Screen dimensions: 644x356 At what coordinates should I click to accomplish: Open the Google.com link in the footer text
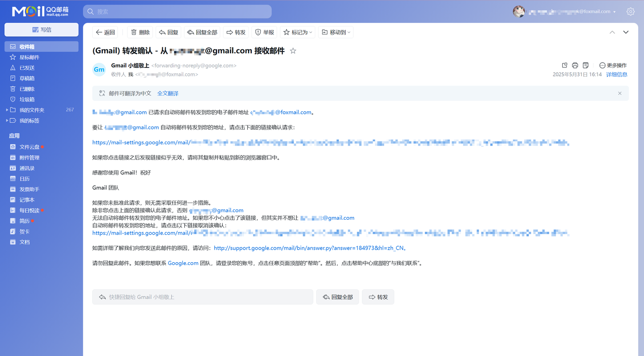[x=183, y=263]
